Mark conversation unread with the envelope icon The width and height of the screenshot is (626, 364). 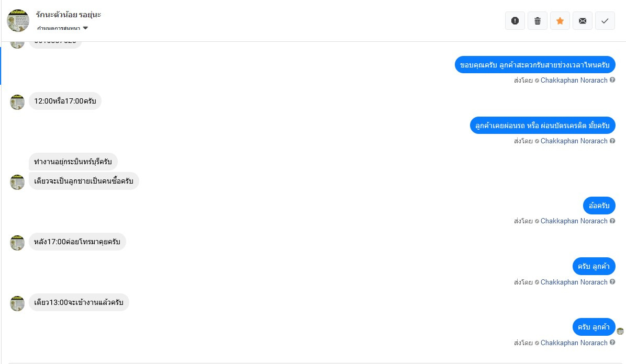pyautogui.click(x=583, y=21)
